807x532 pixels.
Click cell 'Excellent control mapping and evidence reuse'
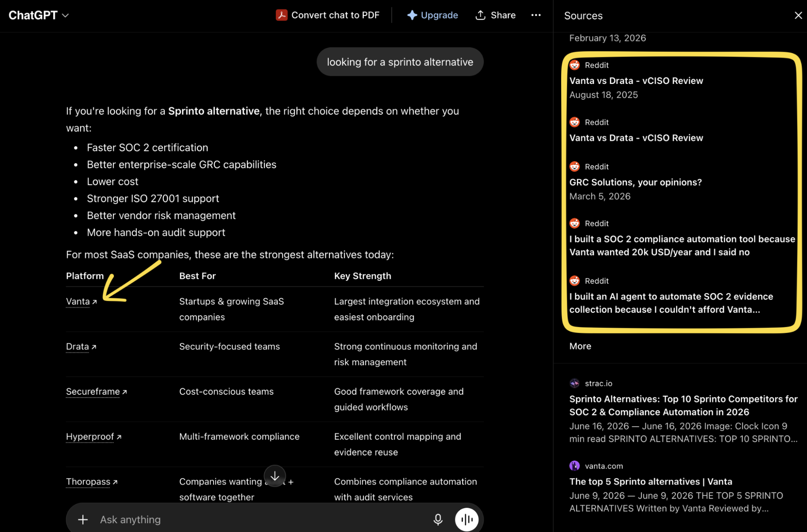(x=397, y=444)
